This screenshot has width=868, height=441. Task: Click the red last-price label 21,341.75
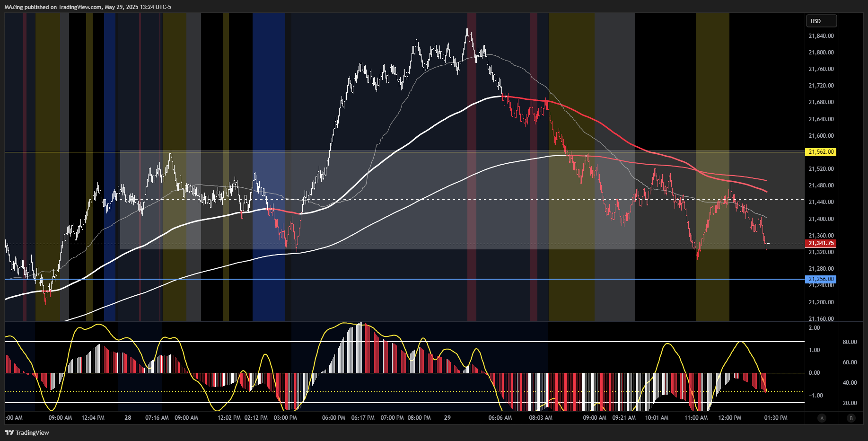821,243
